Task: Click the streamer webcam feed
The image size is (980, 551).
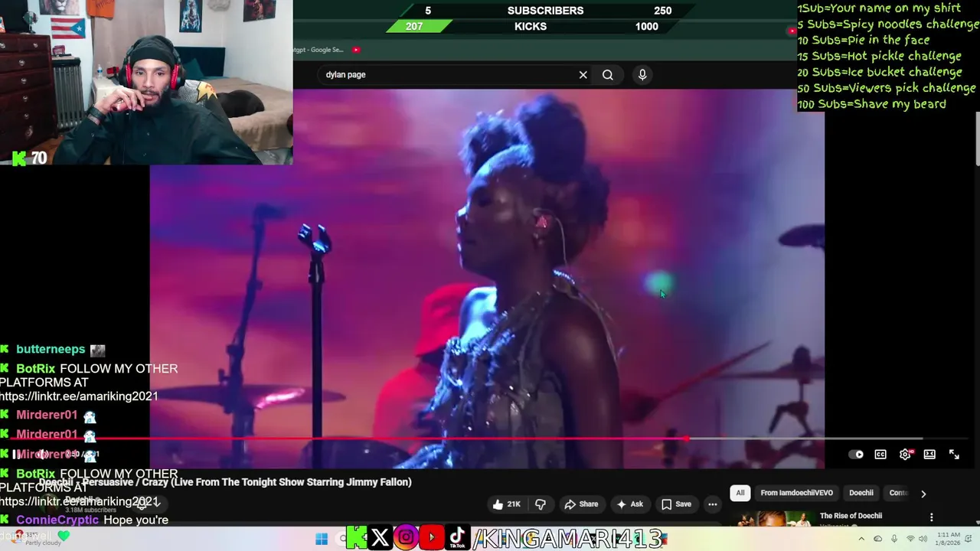Action: click(146, 83)
